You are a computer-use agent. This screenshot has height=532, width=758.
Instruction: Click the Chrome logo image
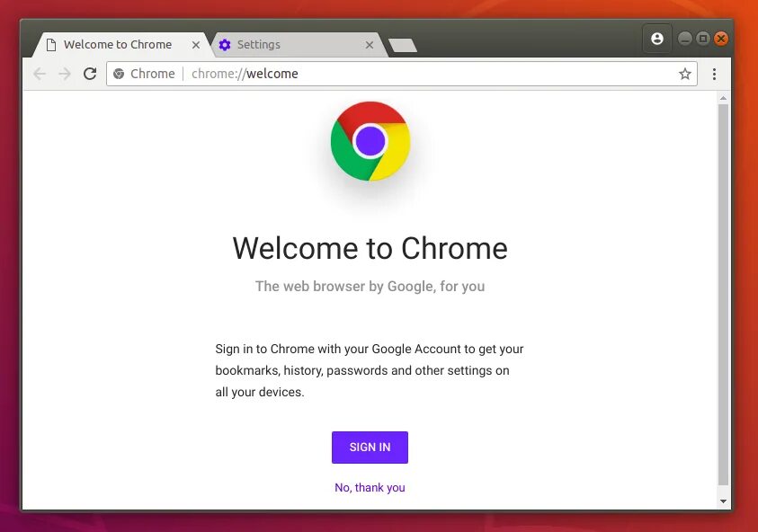[x=370, y=141]
